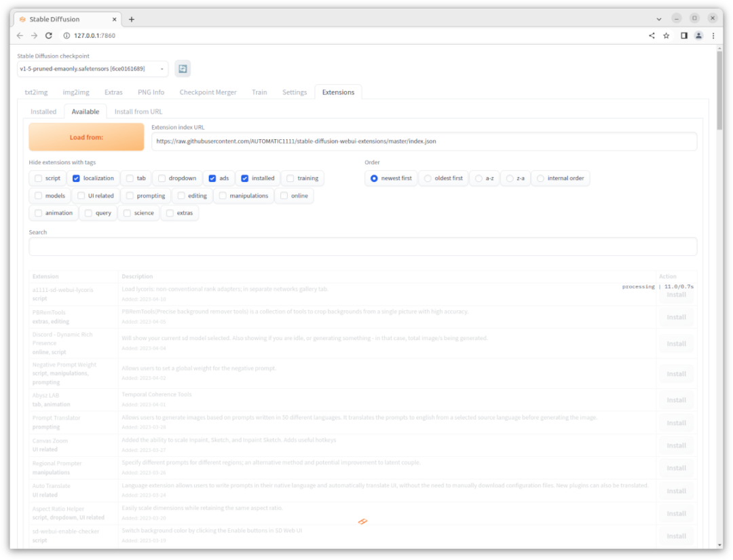The height and width of the screenshot is (560, 733).
Task: Toggle browser side panel icon
Action: pyautogui.click(x=683, y=35)
